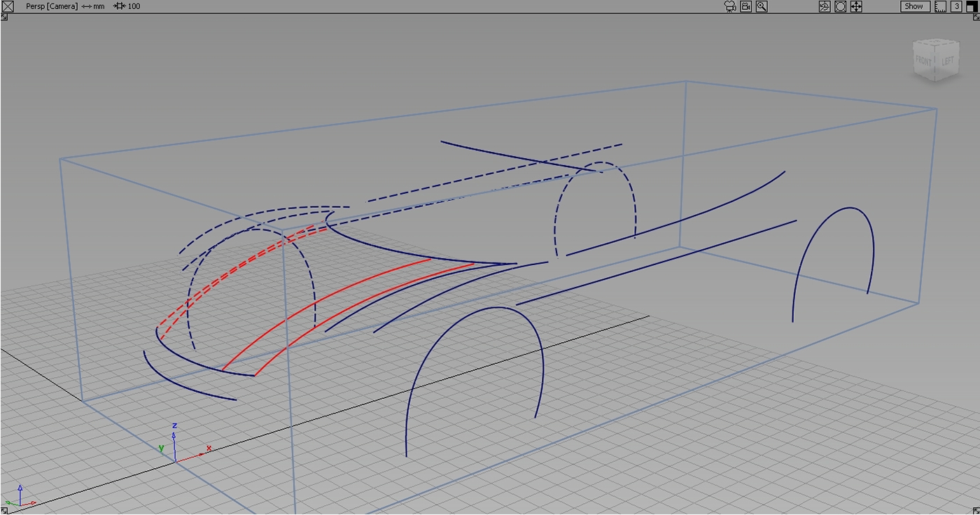Click the Persp [Camera] view label
The height and width of the screenshot is (515, 980).
pos(52,6)
